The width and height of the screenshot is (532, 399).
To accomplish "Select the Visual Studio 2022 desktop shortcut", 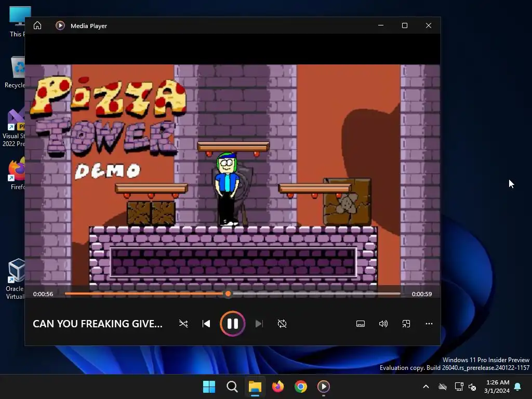I will pyautogui.click(x=14, y=128).
